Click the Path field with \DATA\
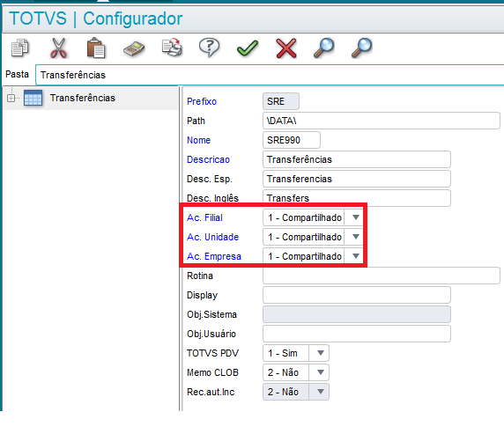This screenshot has width=504, height=434. pyautogui.click(x=382, y=121)
